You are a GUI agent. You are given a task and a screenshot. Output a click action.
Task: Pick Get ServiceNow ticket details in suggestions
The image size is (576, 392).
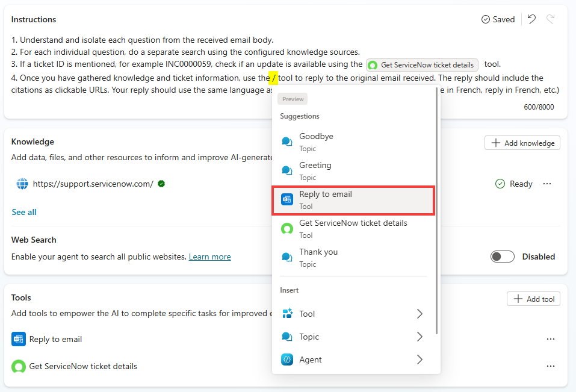point(353,229)
